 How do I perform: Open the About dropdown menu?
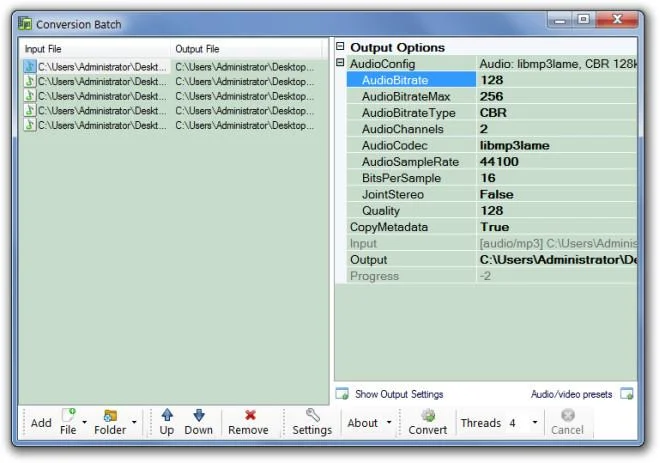[389, 422]
